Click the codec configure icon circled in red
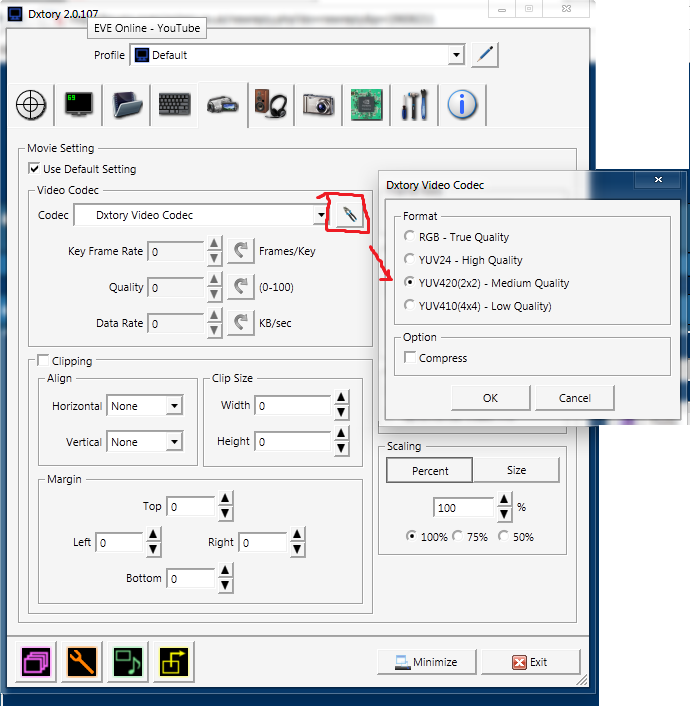 [x=347, y=215]
